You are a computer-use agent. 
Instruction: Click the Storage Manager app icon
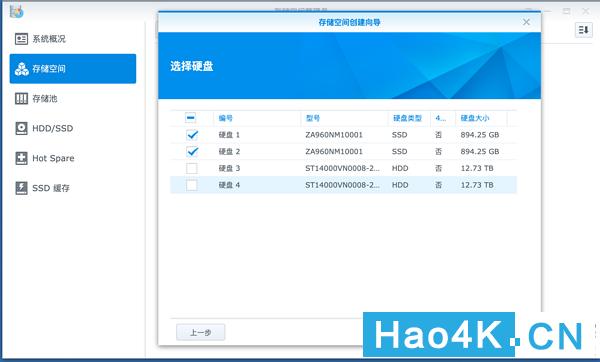click(17, 11)
